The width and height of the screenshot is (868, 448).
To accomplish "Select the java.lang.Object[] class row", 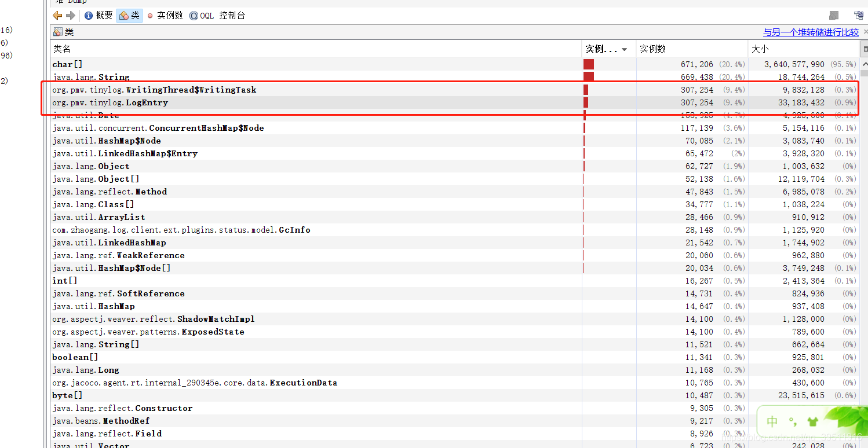I will tap(455, 179).
